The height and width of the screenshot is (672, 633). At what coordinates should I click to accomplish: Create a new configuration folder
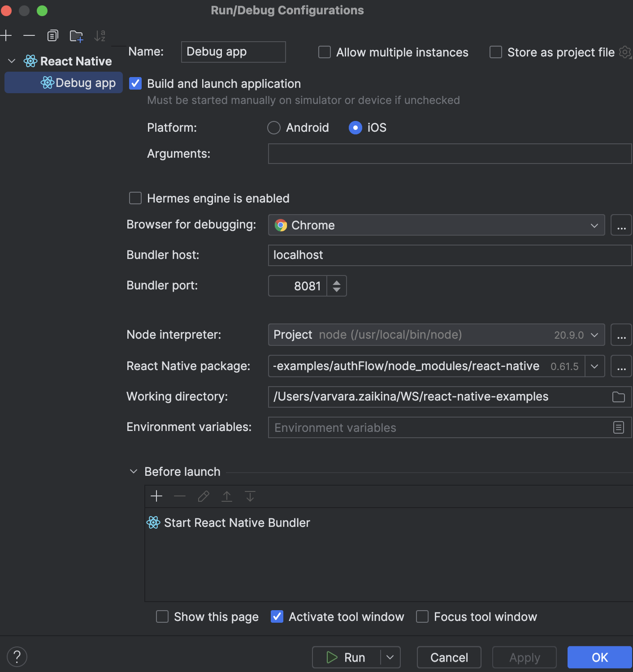[76, 36]
